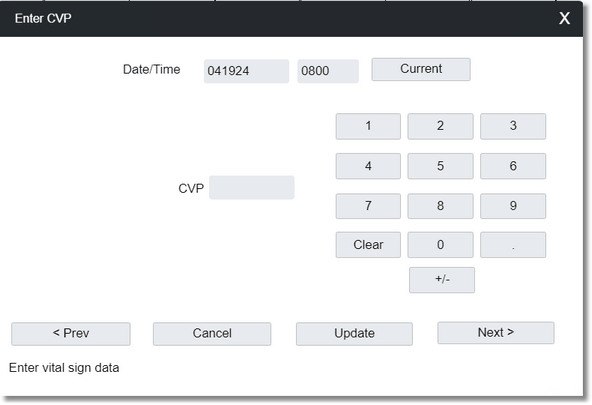
Task: Tap the 8 keypad button
Action: [440, 206]
